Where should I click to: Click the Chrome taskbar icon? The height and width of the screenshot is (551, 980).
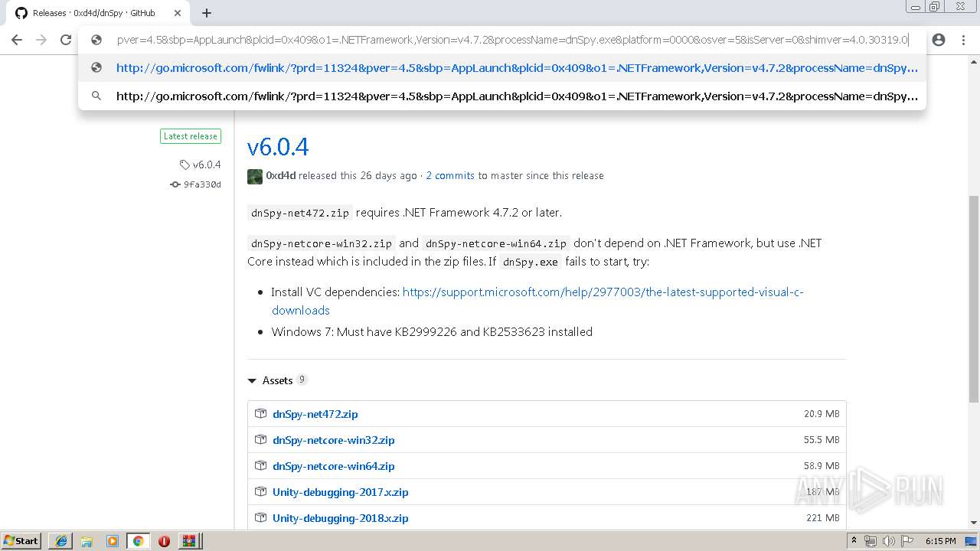[139, 541]
